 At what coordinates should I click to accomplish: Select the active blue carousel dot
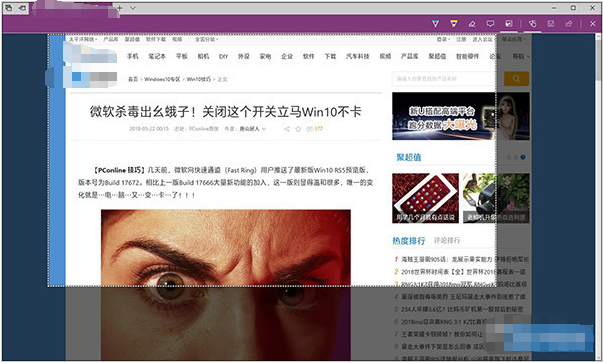523,157
